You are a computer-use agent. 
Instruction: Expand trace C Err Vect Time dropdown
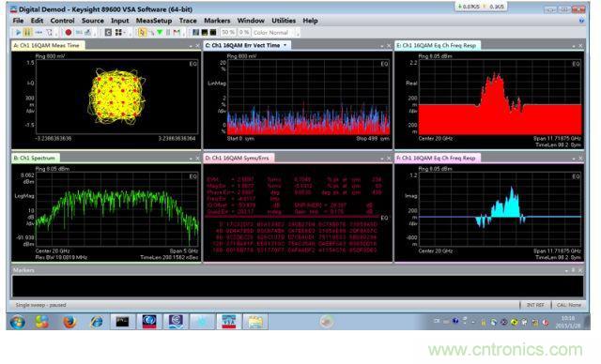coord(285,45)
